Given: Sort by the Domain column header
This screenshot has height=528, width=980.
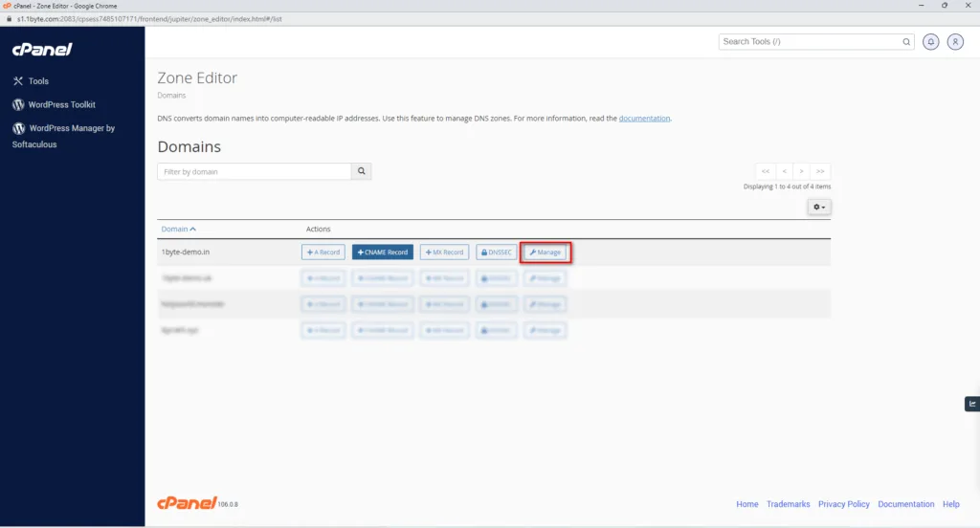Looking at the screenshot, I should [178, 229].
